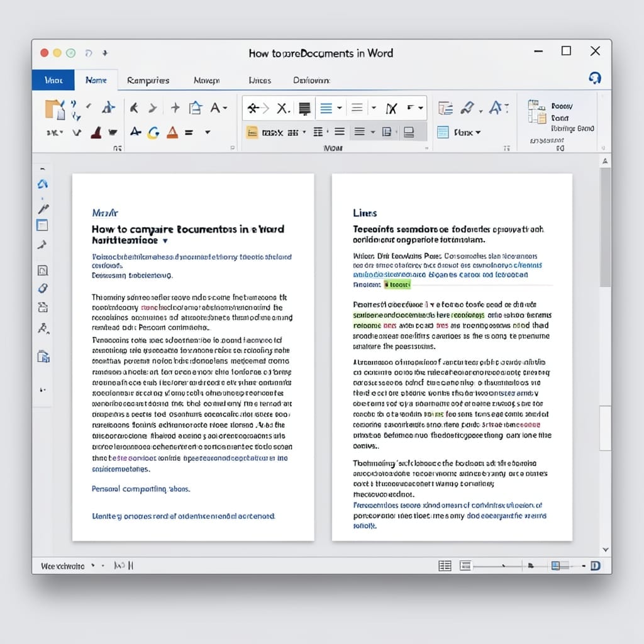The height and width of the screenshot is (644, 644).
Task: Click the orange A font color swatch
Action: click(172, 132)
